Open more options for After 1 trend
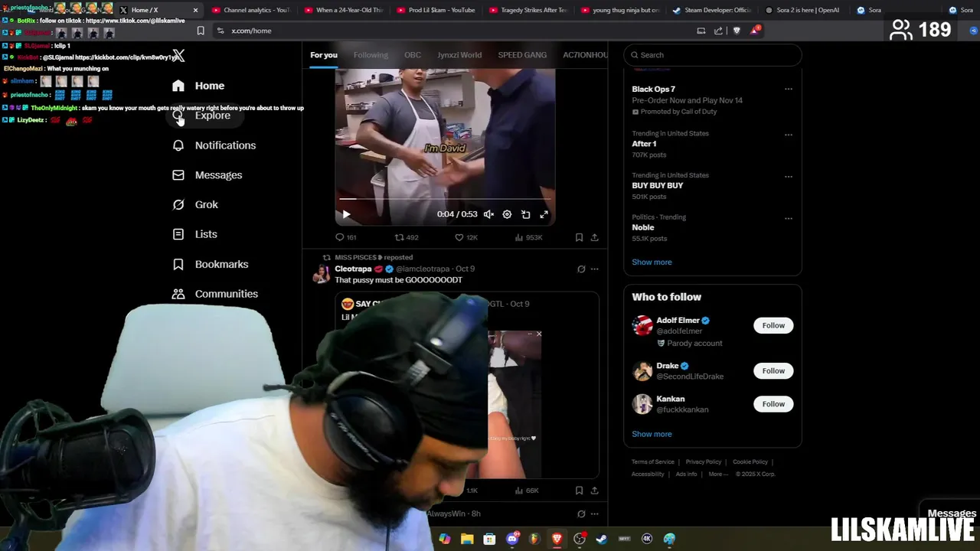This screenshot has width=980, height=551. click(x=788, y=135)
